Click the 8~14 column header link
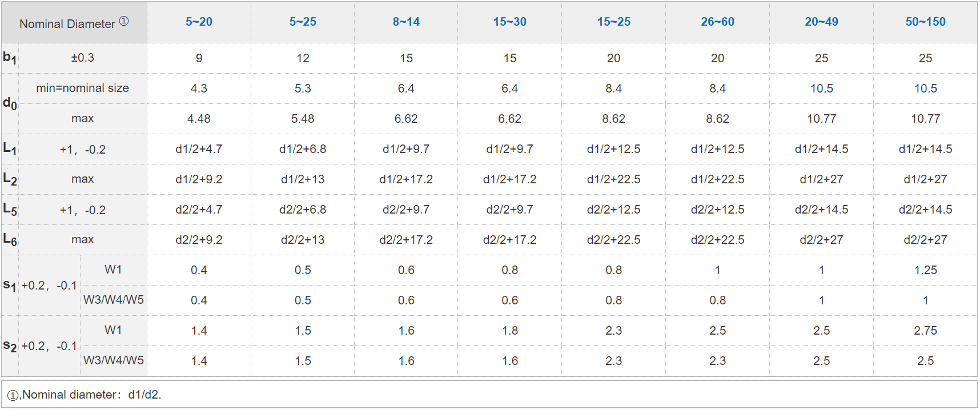980x410 pixels. point(406,22)
